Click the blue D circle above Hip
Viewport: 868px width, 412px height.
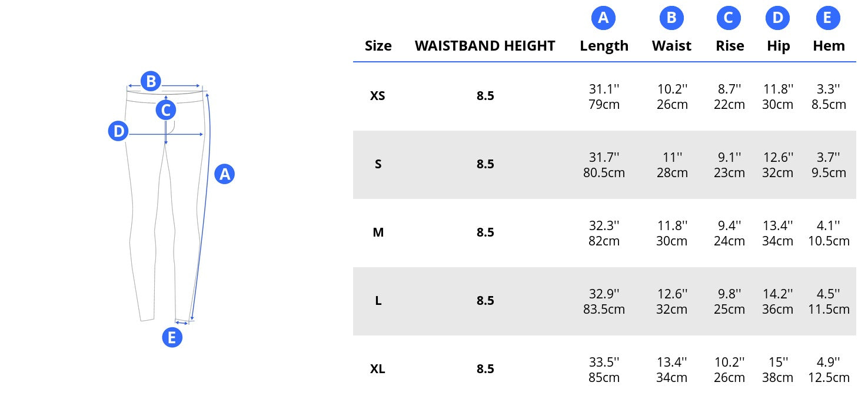pos(778,18)
